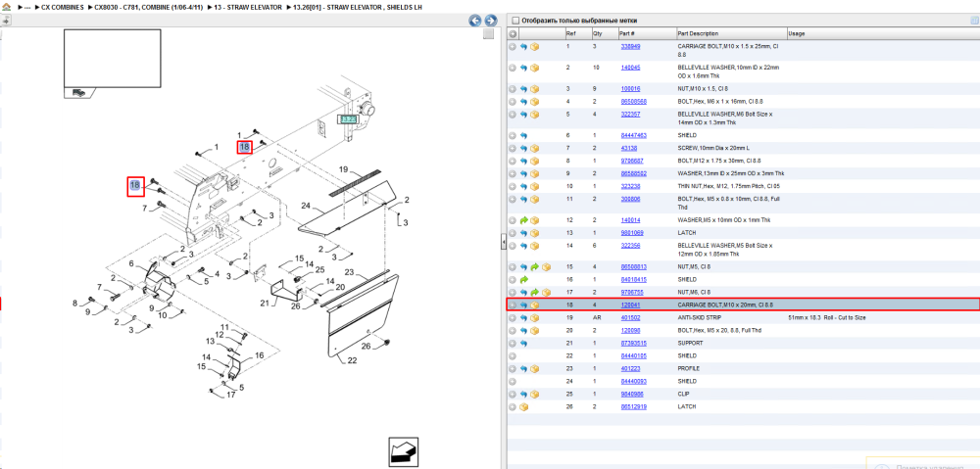980x469 pixels.
Task: Open part number 401502 link
Action: tap(630, 318)
